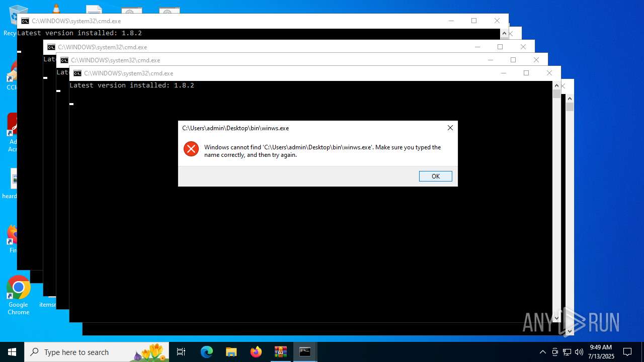Click scroll down arrow in front cmd window

pos(556,318)
